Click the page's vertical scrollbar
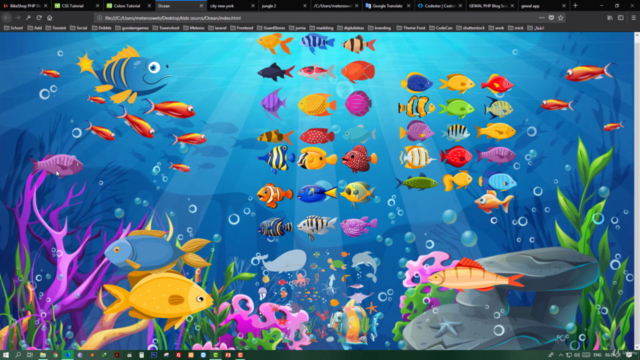 [x=637, y=191]
